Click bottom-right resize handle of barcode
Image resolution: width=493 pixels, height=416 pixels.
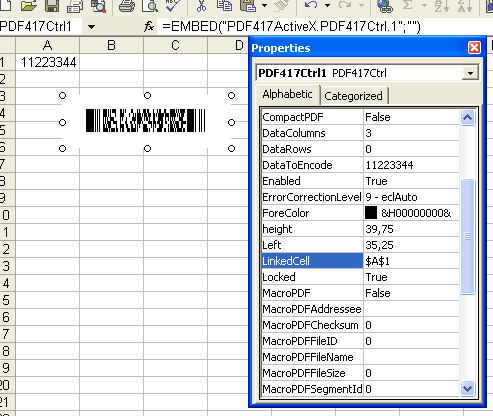point(231,149)
